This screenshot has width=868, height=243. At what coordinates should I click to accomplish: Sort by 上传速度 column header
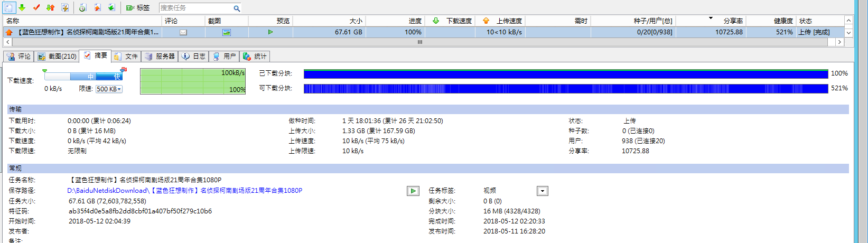pyautogui.click(x=500, y=21)
